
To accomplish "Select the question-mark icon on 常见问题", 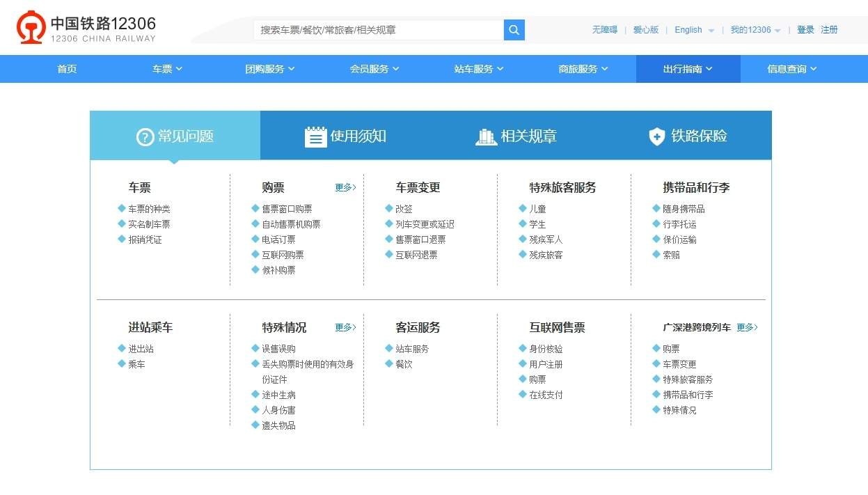I will pyautogui.click(x=144, y=136).
